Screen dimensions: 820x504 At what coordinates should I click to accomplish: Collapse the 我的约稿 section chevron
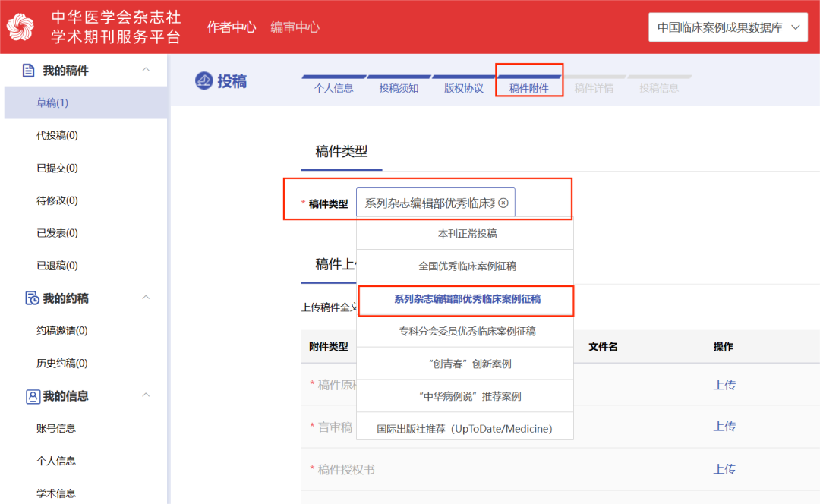point(146,298)
